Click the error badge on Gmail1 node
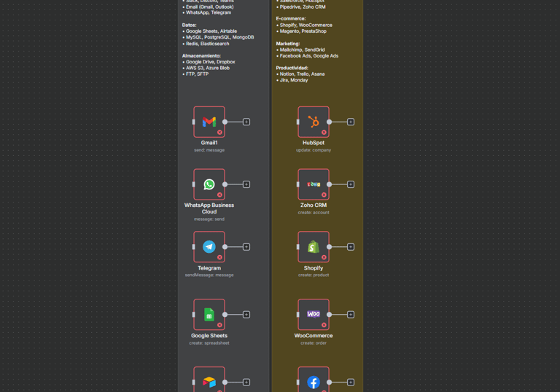The image size is (560, 392). (x=219, y=133)
